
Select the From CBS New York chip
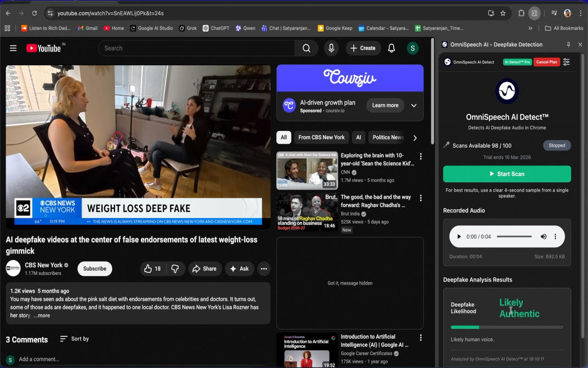point(321,137)
